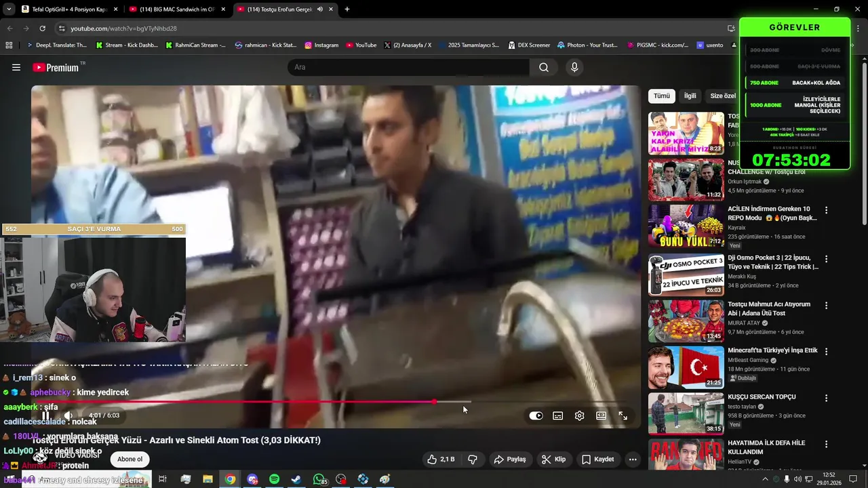
Task: Open KUŞÇU SERCAN TOPÇU video title
Action: point(762,396)
